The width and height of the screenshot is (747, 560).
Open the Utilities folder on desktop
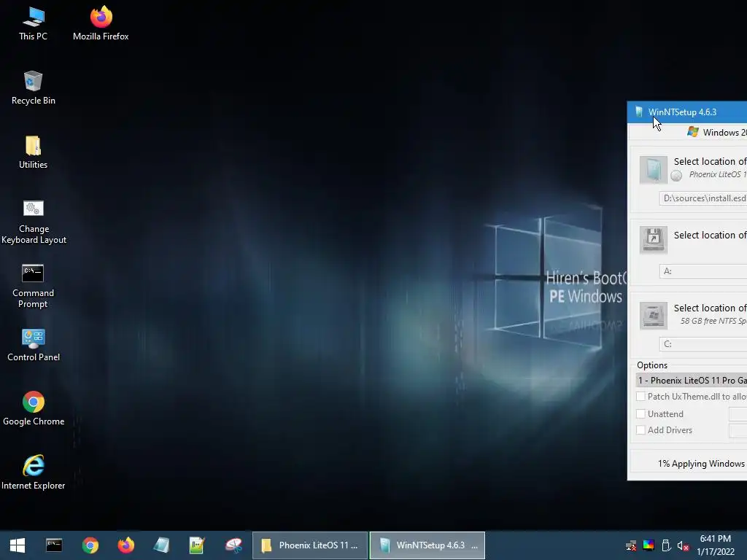tap(34, 152)
